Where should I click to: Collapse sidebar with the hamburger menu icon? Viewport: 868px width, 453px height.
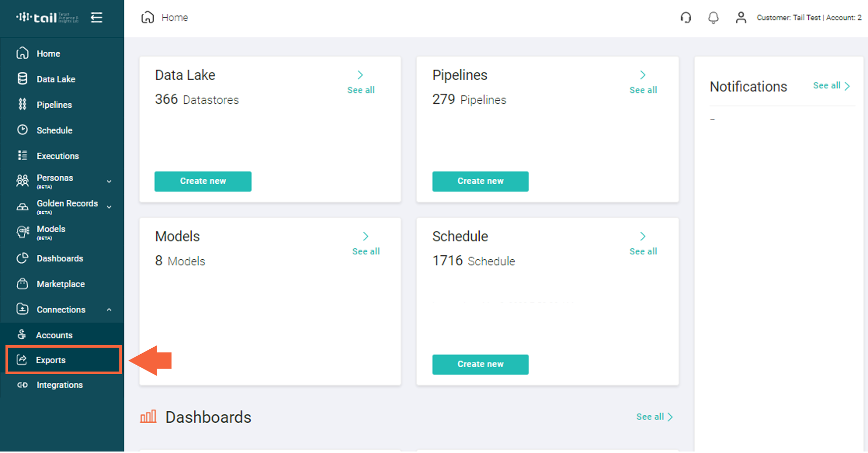(x=96, y=17)
